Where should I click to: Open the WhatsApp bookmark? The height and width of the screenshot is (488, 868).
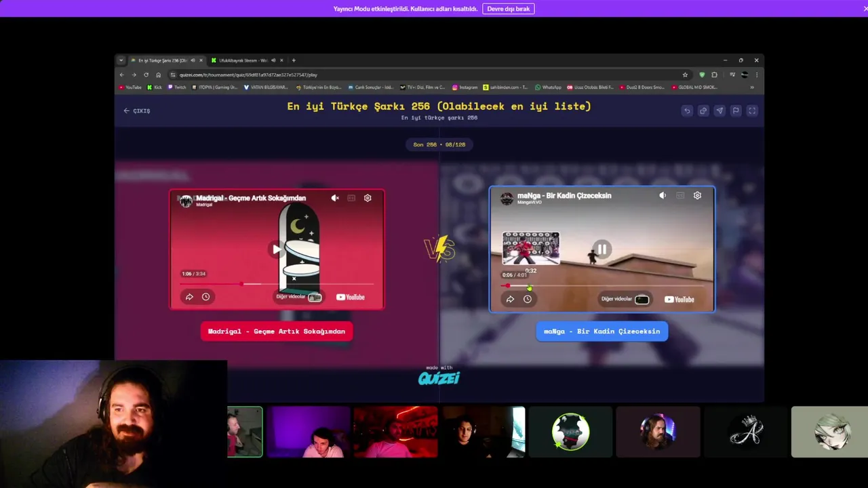coord(548,87)
